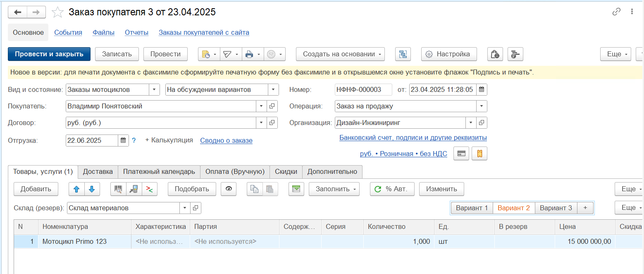
Task: Go back with the left arrow button
Action: [x=18, y=12]
